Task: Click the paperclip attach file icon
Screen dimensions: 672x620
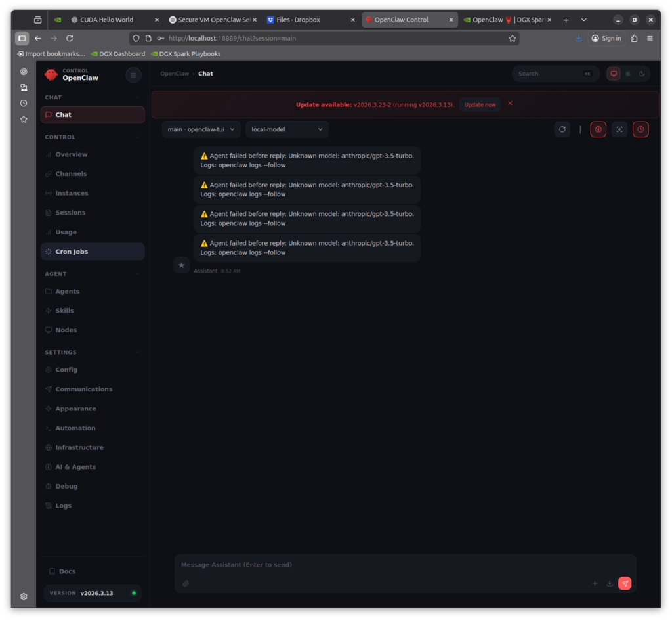Action: [x=186, y=583]
